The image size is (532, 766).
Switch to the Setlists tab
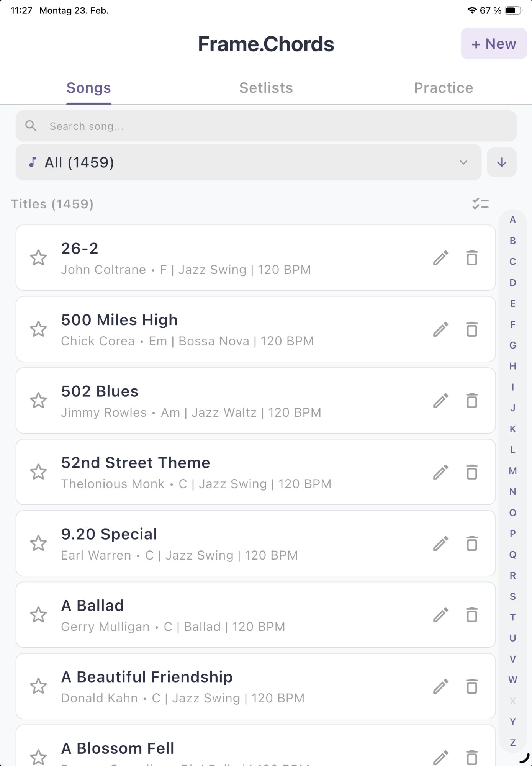267,88
